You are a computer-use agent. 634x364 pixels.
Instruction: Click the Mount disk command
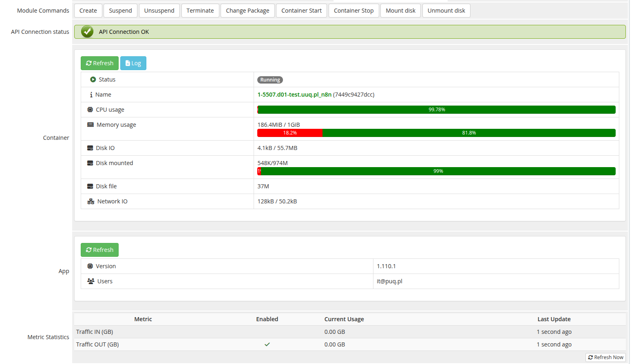400,11
